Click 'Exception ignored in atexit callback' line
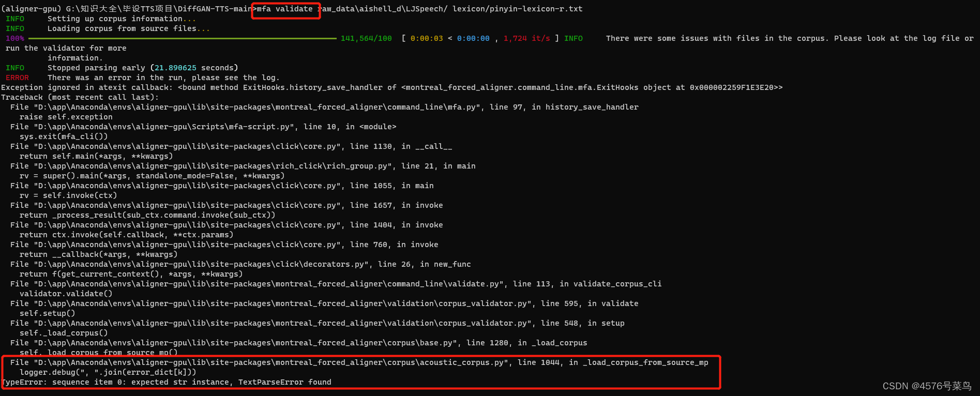Screen dimensions: 980x396 coord(392,87)
